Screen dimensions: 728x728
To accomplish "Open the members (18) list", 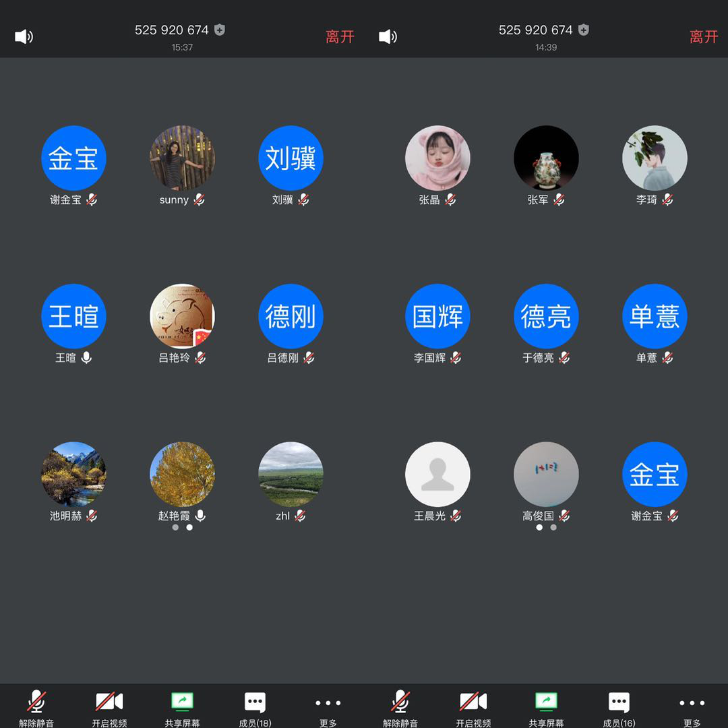I will coord(255,708).
